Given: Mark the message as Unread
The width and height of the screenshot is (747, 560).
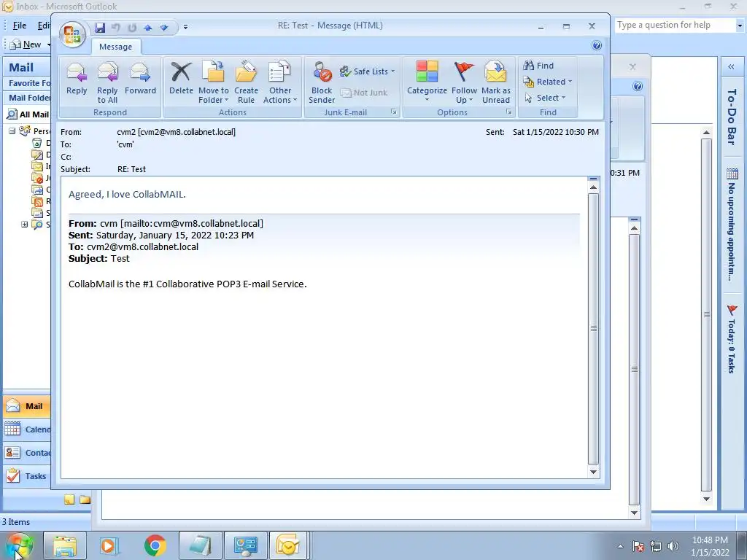Looking at the screenshot, I should coord(495,82).
